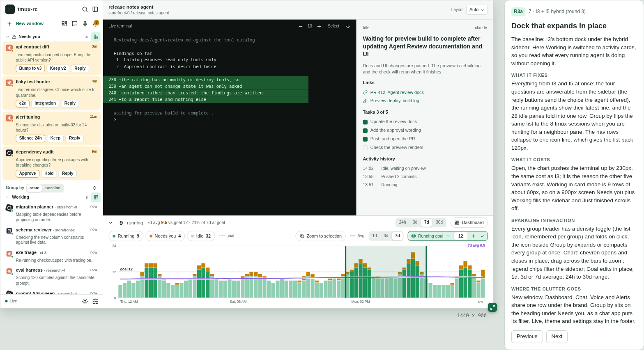
Task: Open the grid view icon beside New window
Action: pos(64,24)
